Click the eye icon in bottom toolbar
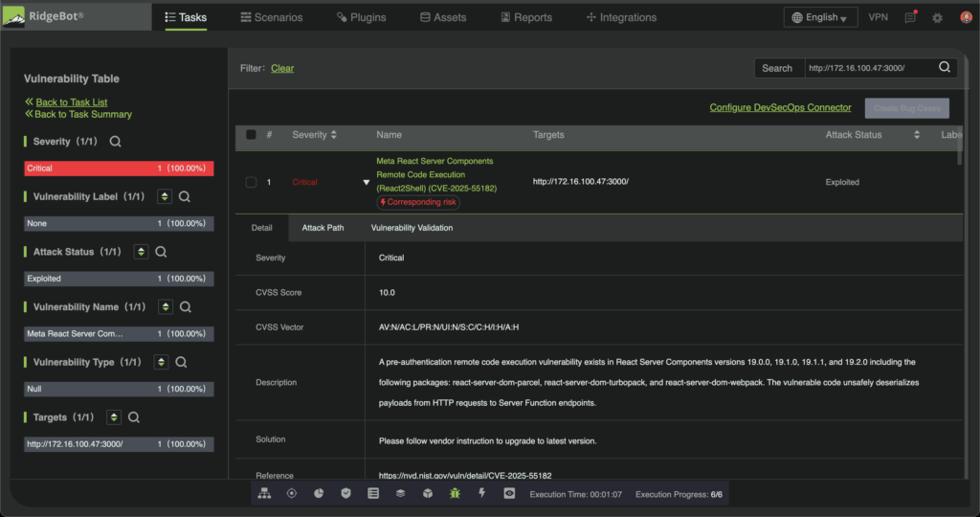Viewport: 980px width, 517px height. (x=509, y=493)
